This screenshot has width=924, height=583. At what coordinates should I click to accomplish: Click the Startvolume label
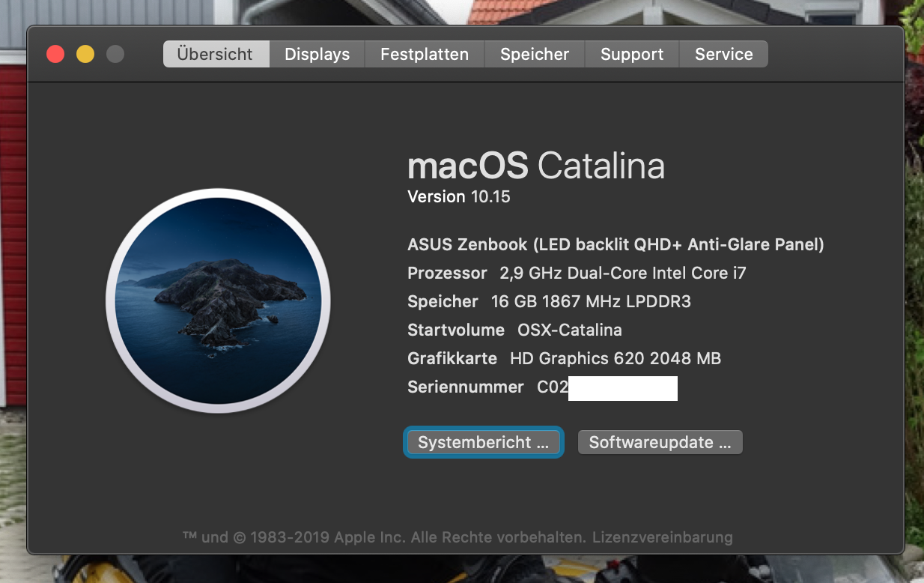pos(456,330)
